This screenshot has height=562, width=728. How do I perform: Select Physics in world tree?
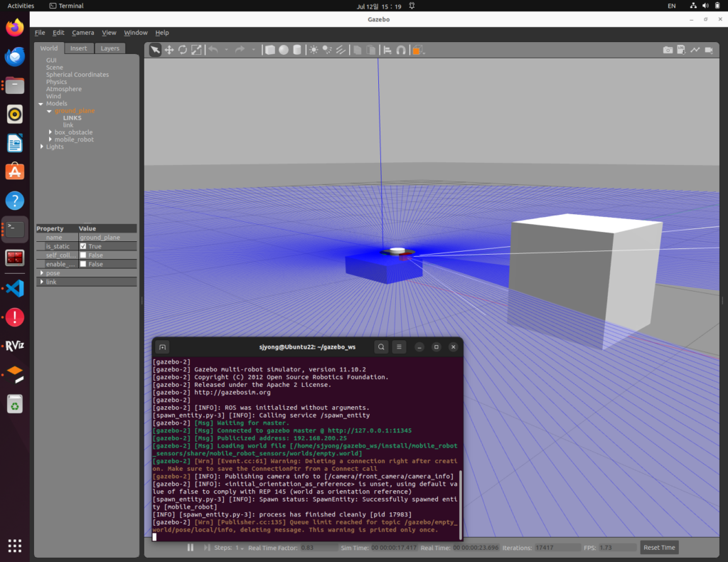pyautogui.click(x=56, y=82)
